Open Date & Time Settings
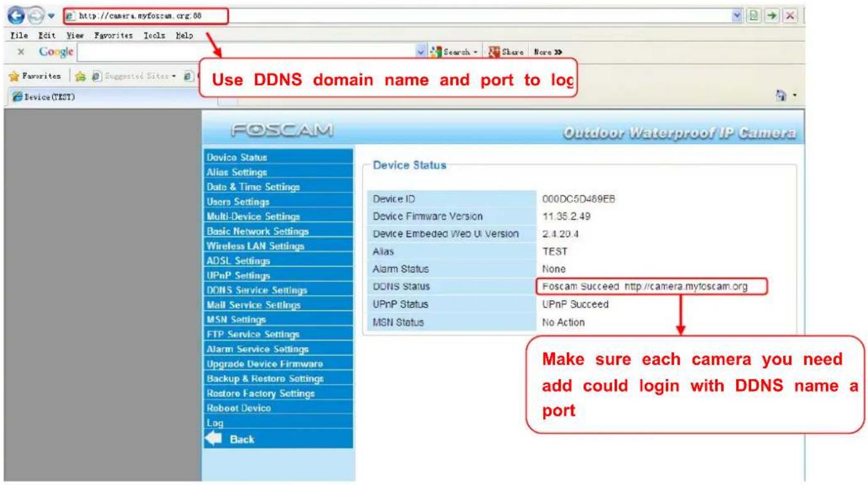 [x=278, y=186]
